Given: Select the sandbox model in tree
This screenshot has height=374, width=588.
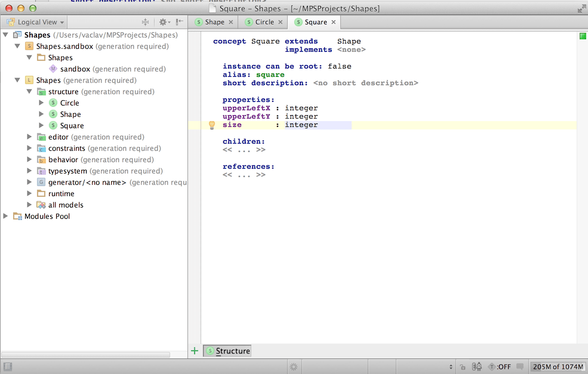Looking at the screenshot, I should (x=75, y=69).
